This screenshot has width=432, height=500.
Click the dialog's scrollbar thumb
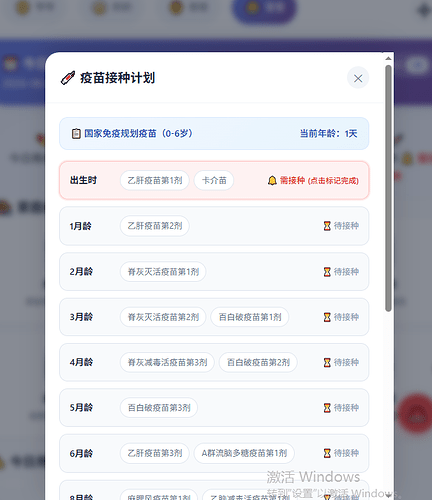[x=388, y=188]
